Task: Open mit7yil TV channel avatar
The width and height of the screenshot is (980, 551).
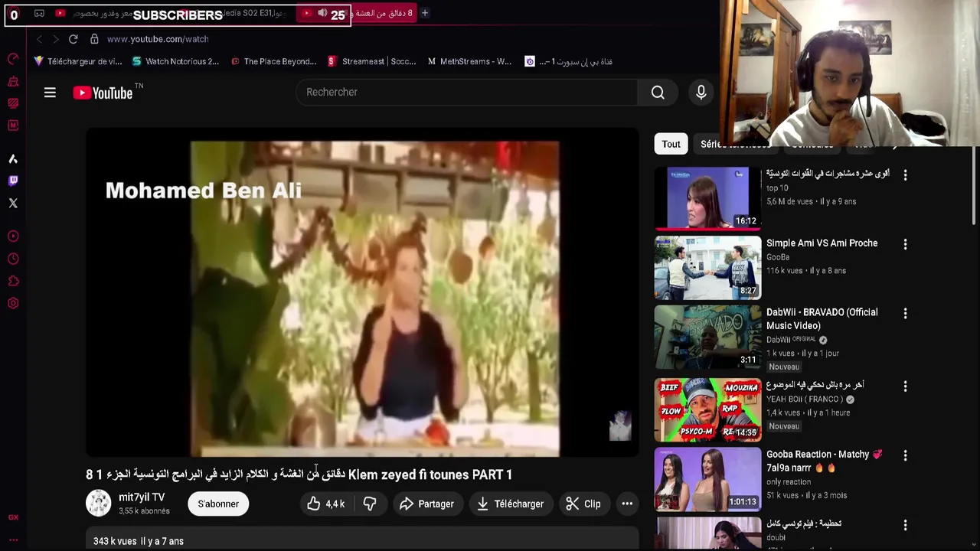Action: [98, 503]
